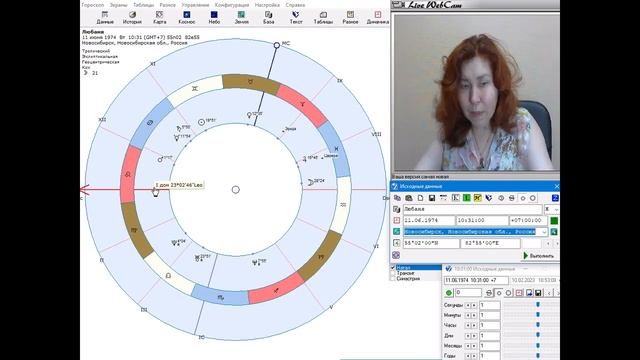Click the purple icon below the coordinates row
The image size is (640, 360).
click(396, 255)
